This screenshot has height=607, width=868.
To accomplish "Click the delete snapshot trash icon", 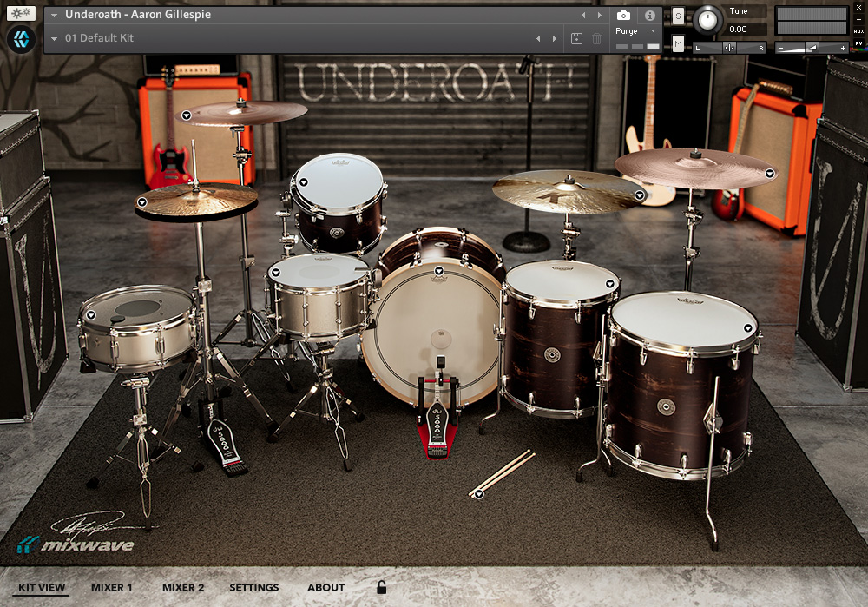I will [x=597, y=39].
